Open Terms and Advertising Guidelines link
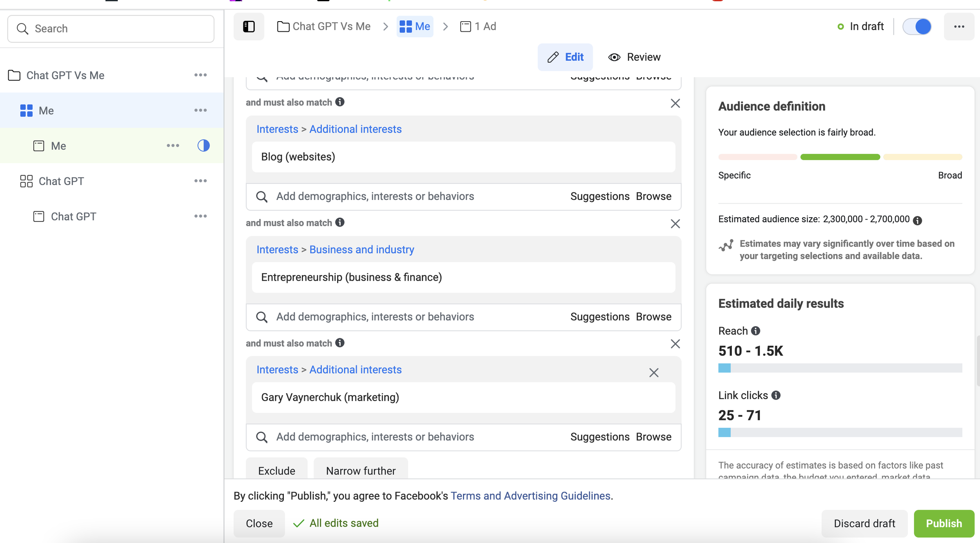This screenshot has height=543, width=980. click(530, 496)
